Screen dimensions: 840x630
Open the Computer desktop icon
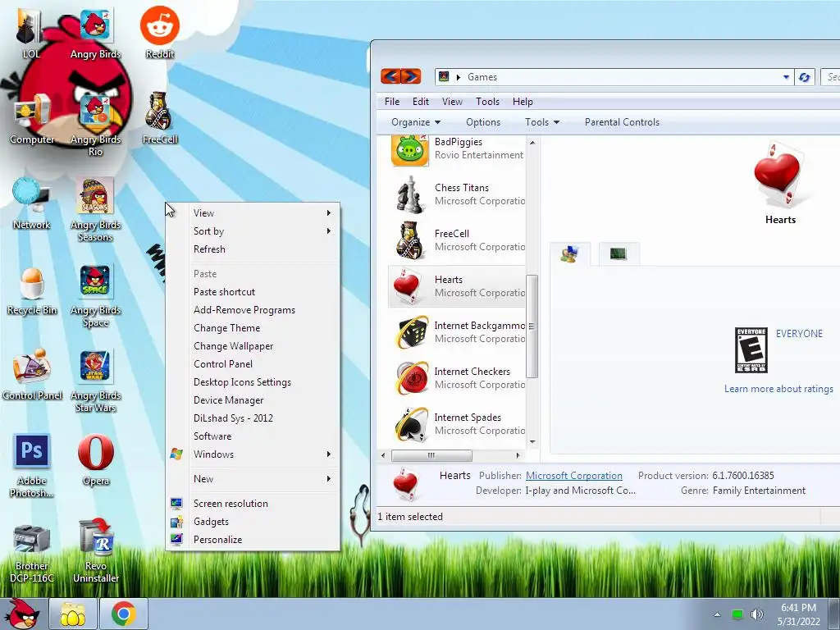click(x=32, y=118)
